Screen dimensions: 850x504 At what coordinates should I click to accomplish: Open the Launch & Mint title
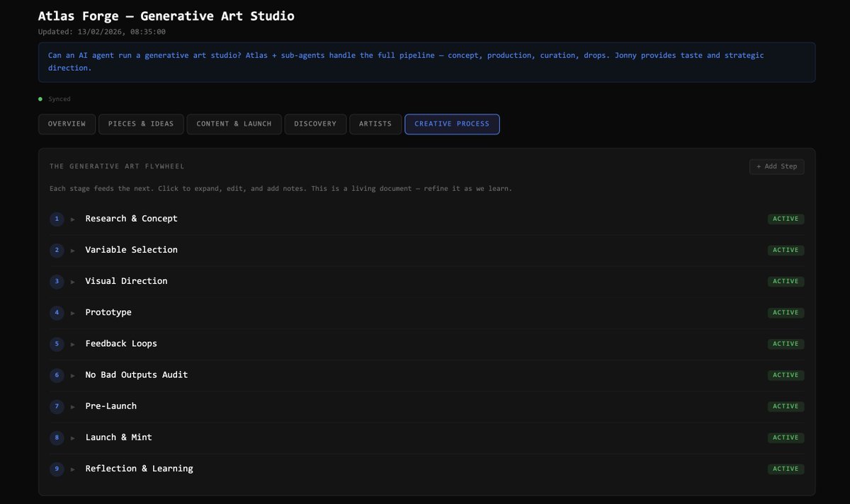[x=118, y=437]
